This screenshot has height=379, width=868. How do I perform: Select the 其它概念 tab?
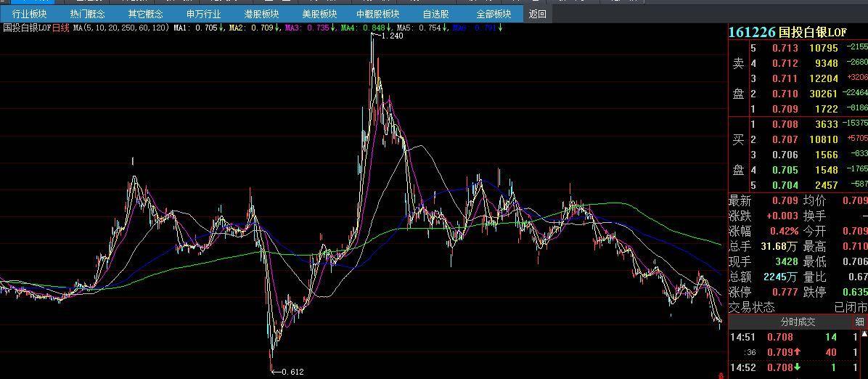coord(146,15)
